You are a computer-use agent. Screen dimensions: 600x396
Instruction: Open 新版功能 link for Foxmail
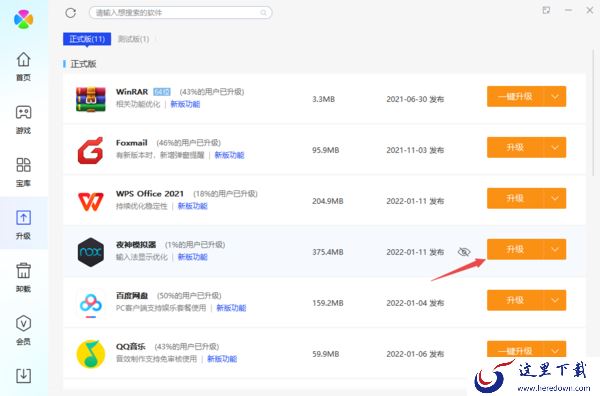pyautogui.click(x=229, y=155)
